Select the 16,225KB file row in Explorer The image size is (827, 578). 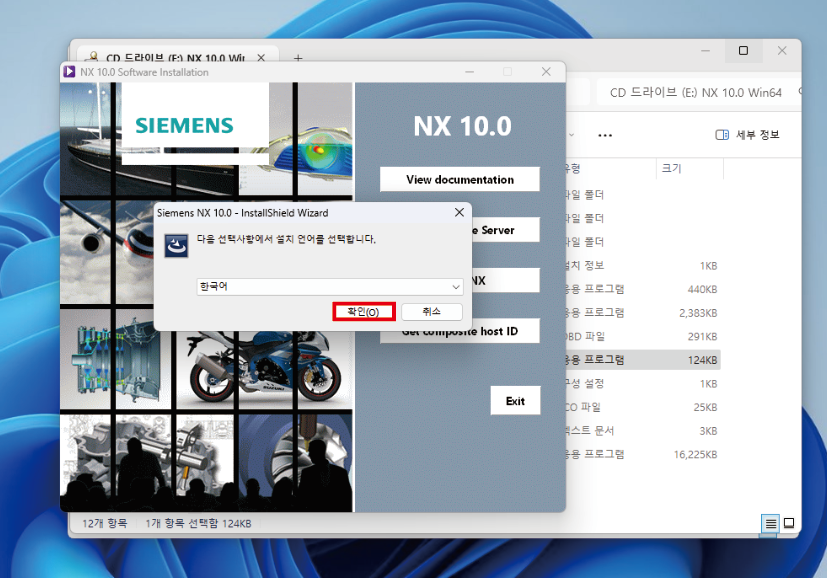(x=643, y=454)
